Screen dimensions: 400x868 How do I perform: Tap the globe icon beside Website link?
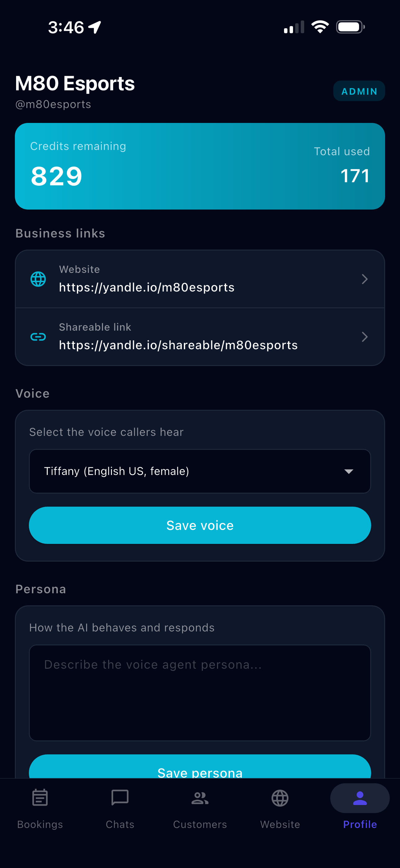tap(38, 279)
